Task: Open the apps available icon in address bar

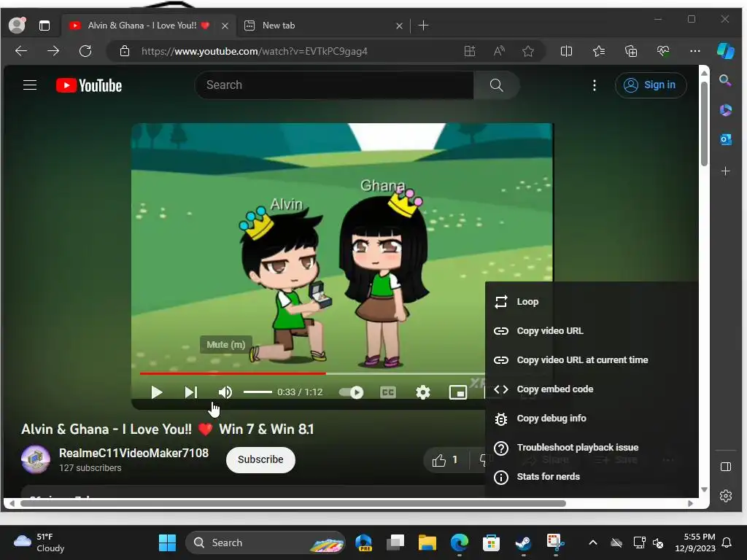Action: (x=470, y=51)
